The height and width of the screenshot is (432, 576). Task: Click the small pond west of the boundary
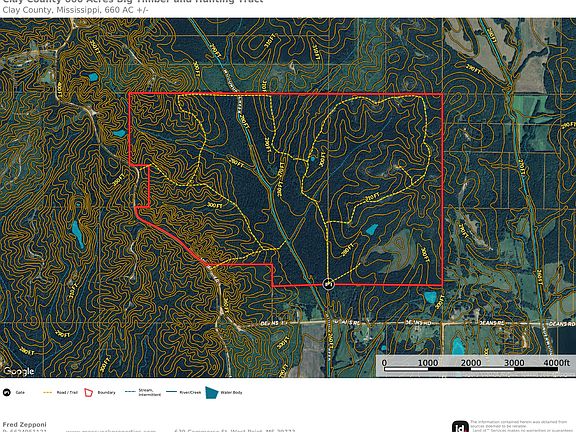point(120,133)
